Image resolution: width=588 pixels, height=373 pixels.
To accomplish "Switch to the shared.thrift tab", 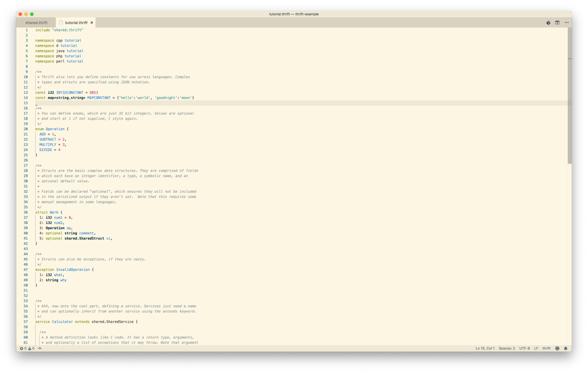I will tap(36, 23).
